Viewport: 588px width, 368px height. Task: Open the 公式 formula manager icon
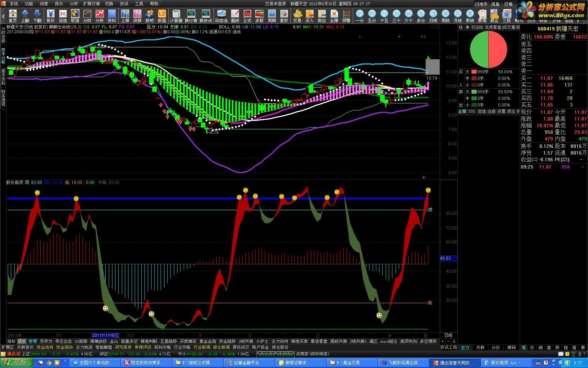(247, 16)
